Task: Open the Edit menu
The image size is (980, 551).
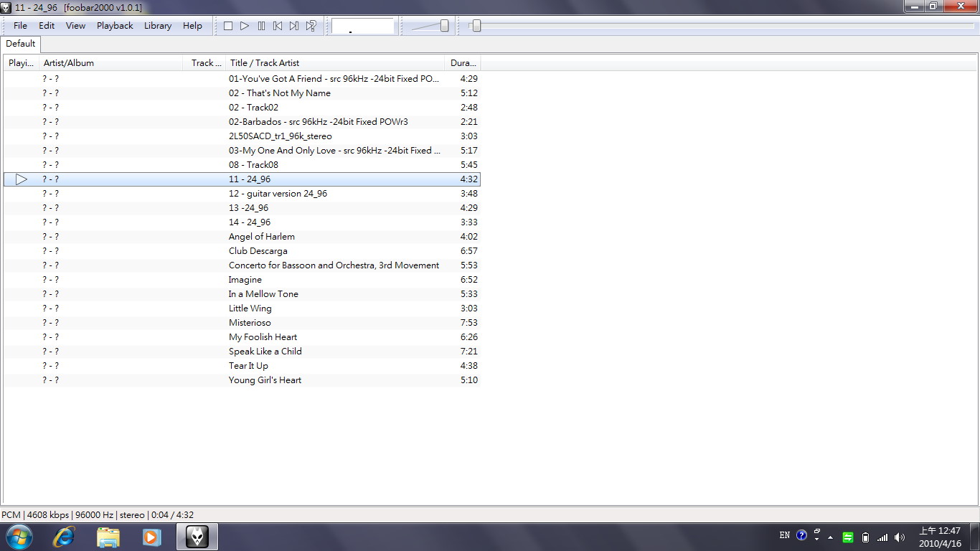Action: [47, 25]
